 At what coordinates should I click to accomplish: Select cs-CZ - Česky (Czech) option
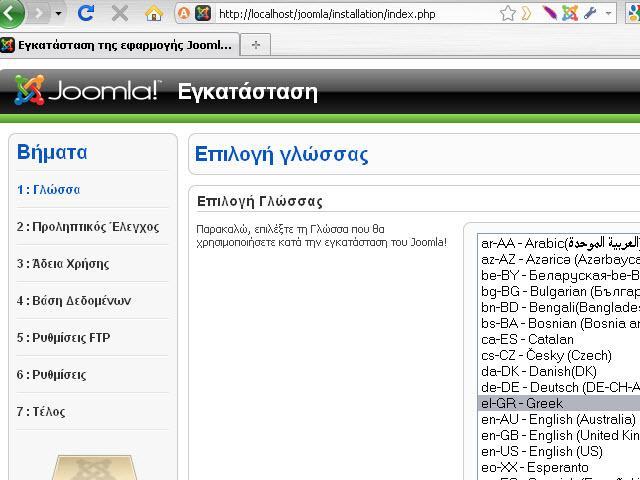click(558, 355)
